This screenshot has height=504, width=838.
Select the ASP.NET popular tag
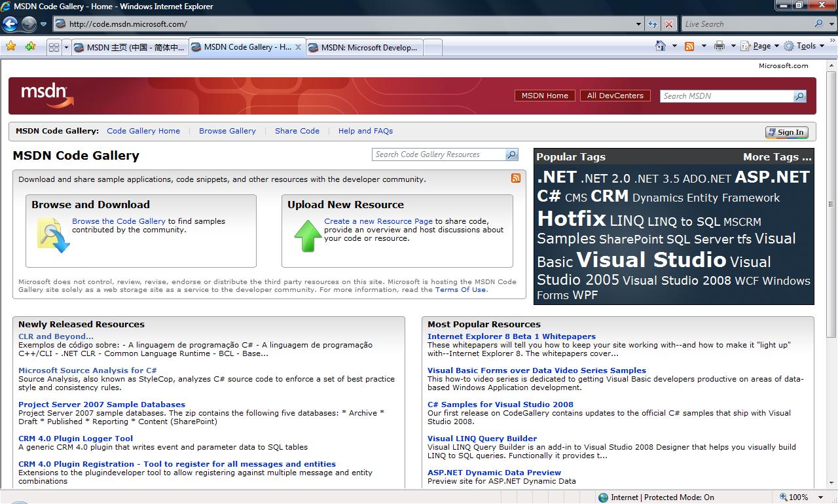point(773,177)
